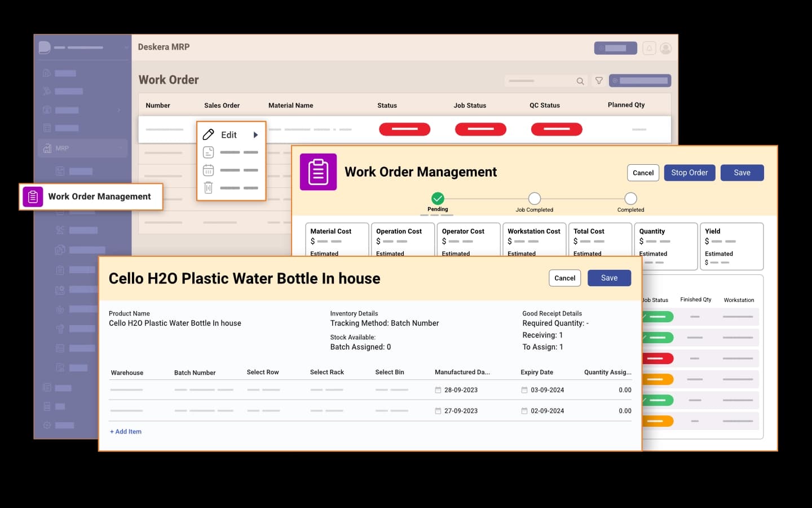
Task: Click the calendar icon in context menu
Action: [208, 170]
